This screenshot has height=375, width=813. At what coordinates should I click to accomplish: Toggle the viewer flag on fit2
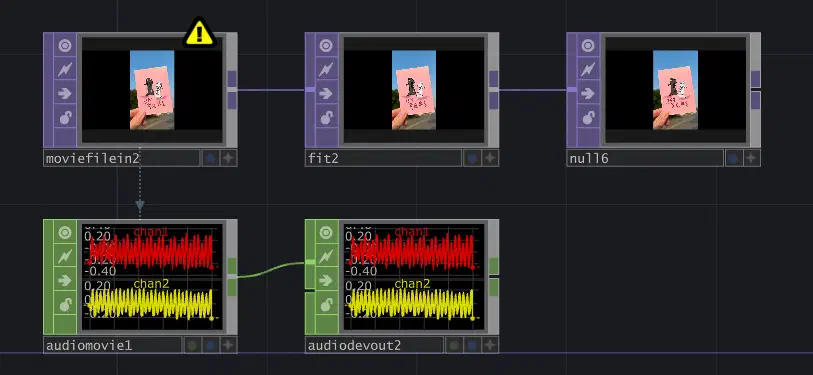327,46
